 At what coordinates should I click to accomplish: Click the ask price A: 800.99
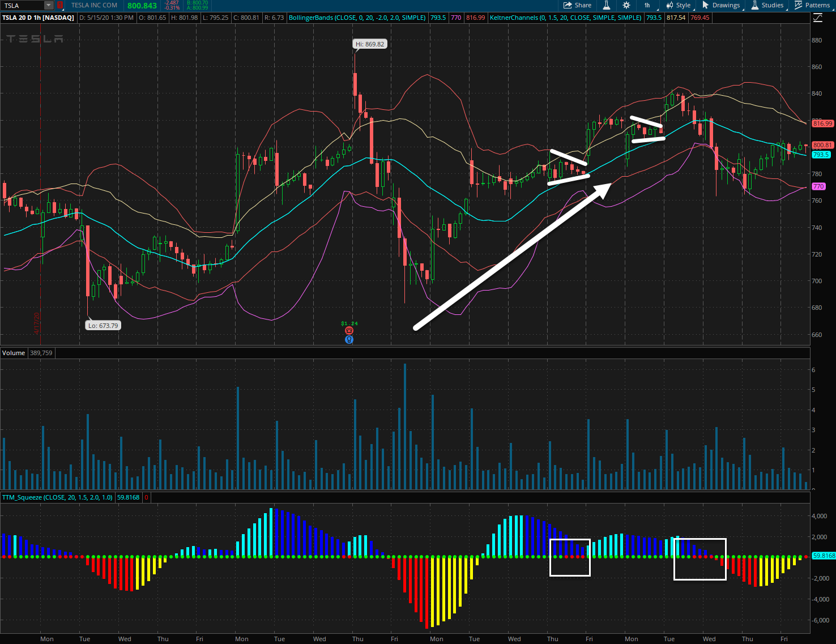pyautogui.click(x=198, y=8)
